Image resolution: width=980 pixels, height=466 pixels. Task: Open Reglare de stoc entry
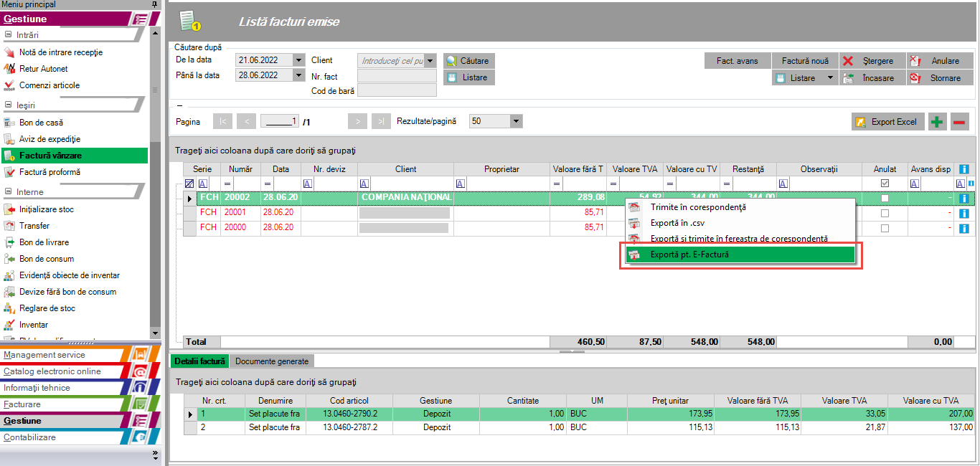pos(47,308)
